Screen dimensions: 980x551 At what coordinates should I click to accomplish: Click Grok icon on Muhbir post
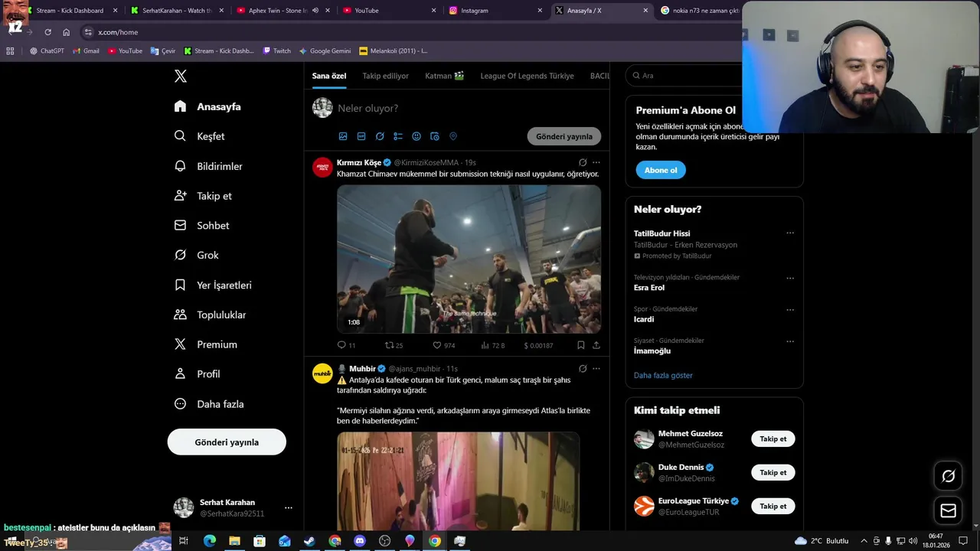(583, 368)
